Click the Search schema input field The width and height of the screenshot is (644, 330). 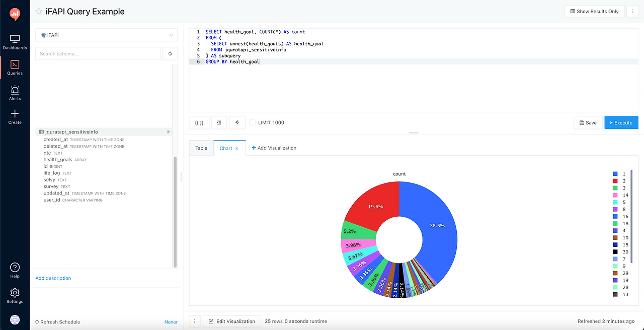coord(98,53)
